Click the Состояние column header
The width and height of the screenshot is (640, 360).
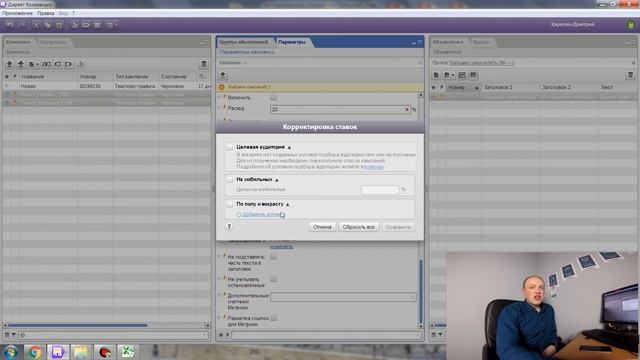pos(178,76)
